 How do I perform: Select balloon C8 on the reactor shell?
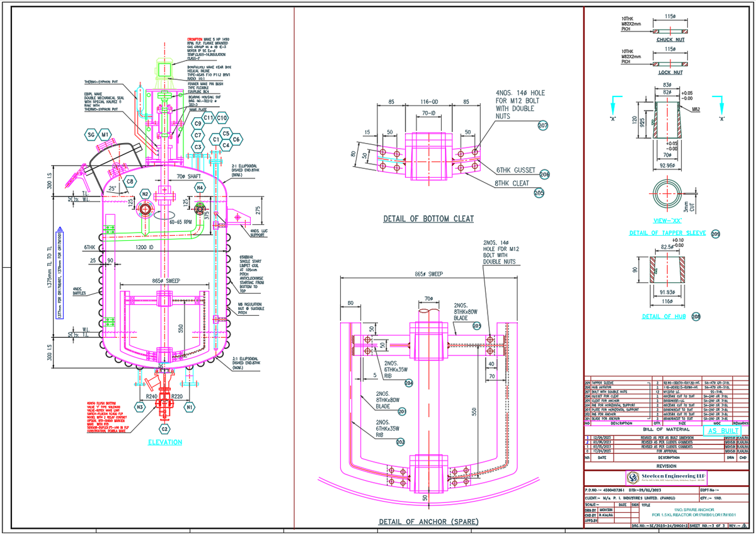point(130,181)
